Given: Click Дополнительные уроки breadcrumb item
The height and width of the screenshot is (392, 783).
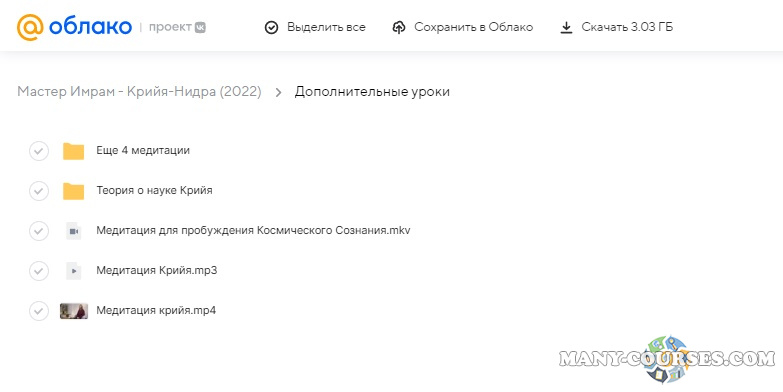Looking at the screenshot, I should tap(372, 92).
